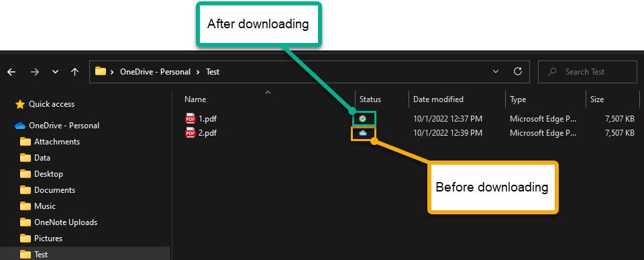Click the type cell of 1.pdf

pyautogui.click(x=543, y=119)
